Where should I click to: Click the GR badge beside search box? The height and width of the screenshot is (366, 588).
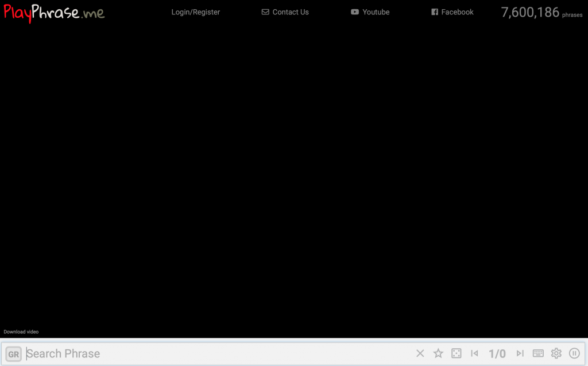tap(14, 354)
